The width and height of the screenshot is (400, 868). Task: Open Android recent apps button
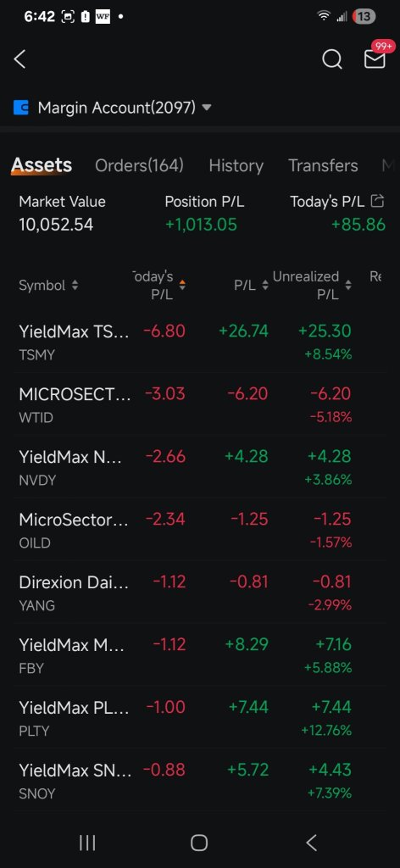pyautogui.click(x=87, y=843)
